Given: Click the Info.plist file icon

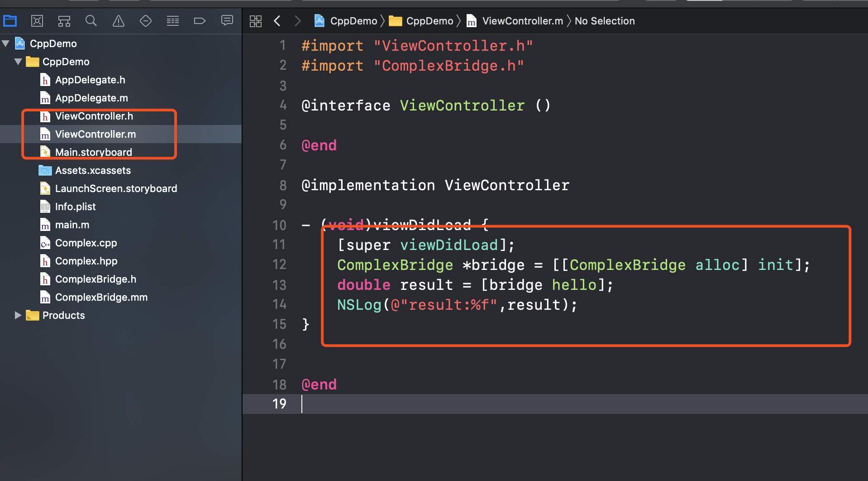Looking at the screenshot, I should coord(45,207).
